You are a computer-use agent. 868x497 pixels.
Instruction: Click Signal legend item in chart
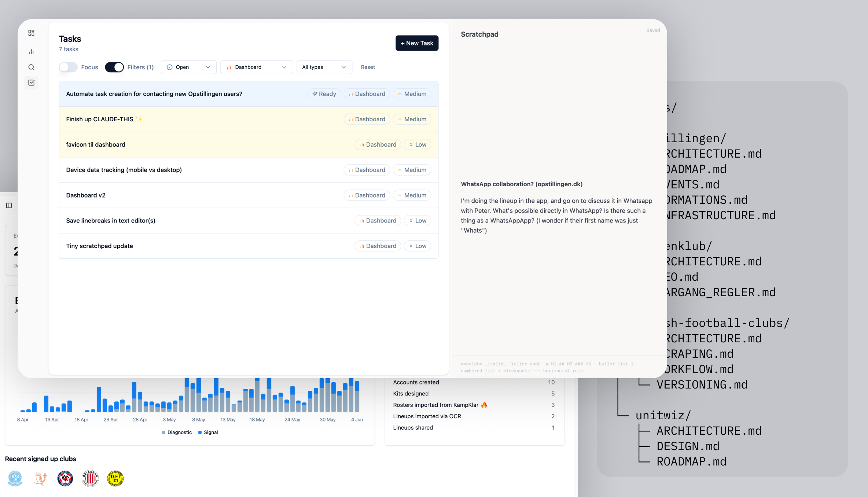208,432
